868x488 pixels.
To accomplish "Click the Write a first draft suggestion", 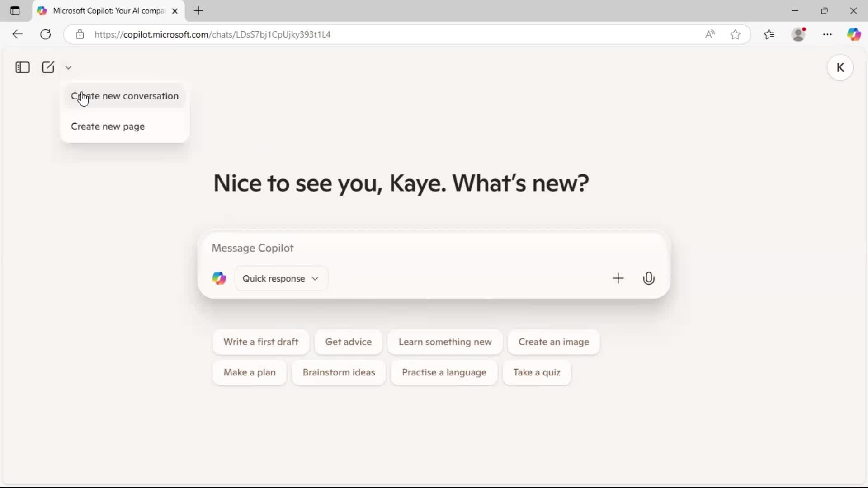I will (x=261, y=342).
